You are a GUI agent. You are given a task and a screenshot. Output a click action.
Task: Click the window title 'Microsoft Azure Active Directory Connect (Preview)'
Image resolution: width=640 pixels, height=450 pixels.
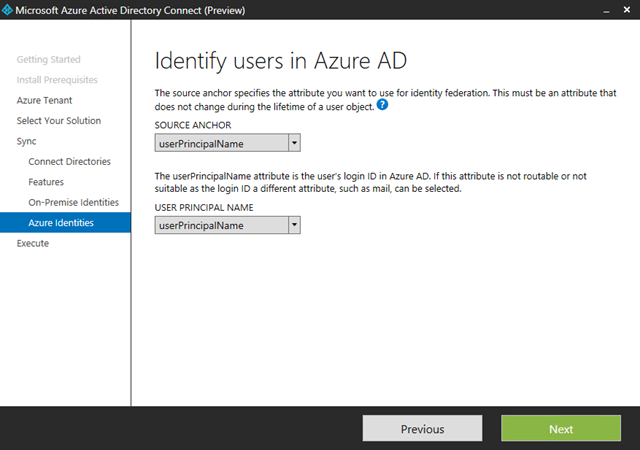coord(130,10)
